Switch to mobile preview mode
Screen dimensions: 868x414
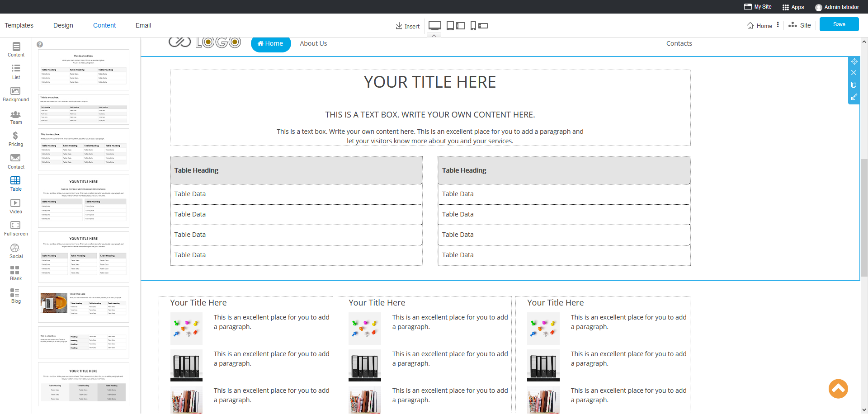click(479, 26)
